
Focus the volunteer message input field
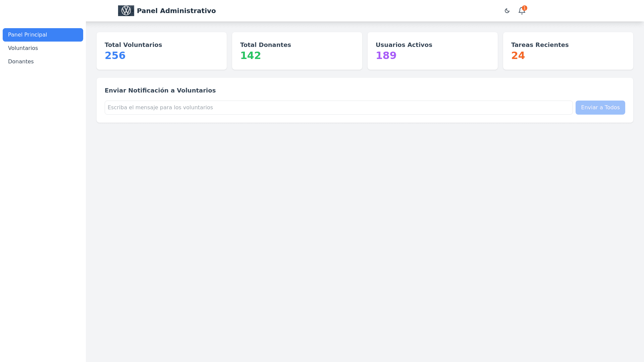coord(338,108)
